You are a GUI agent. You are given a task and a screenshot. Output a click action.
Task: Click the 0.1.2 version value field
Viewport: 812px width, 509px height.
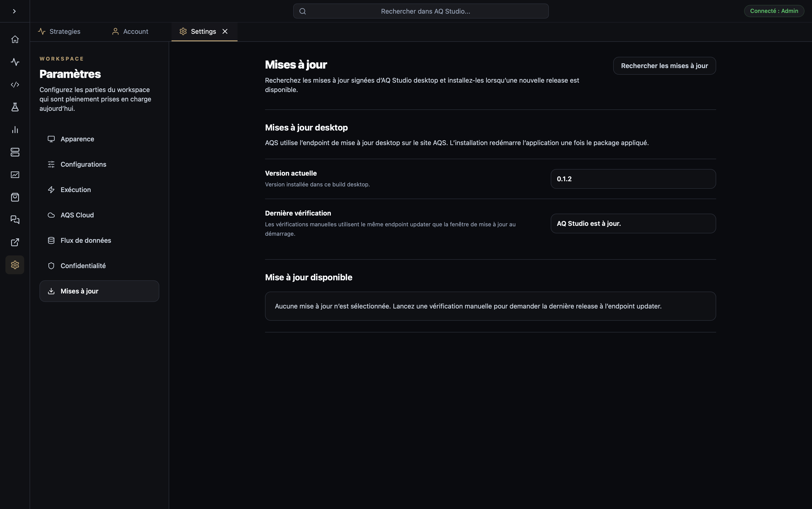(x=633, y=179)
